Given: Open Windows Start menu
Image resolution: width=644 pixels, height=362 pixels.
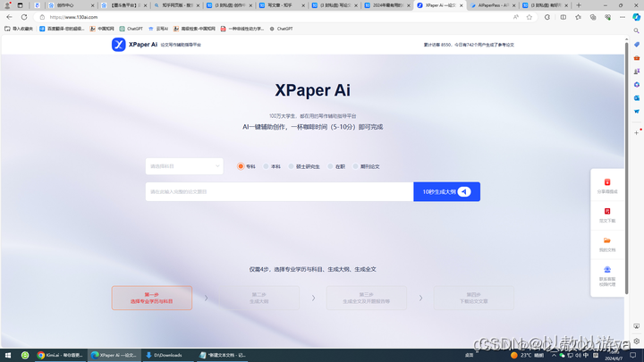Looking at the screenshot, I should pos(8,355).
